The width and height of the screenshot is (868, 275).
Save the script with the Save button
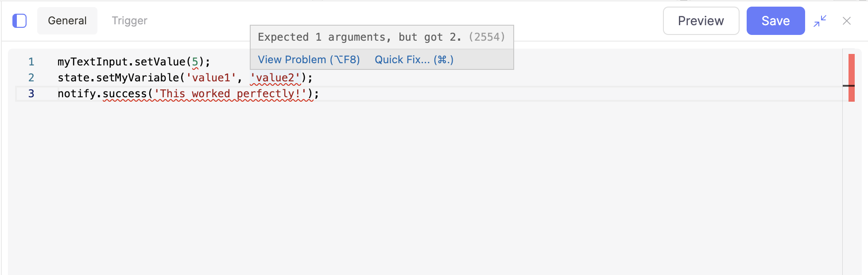pos(775,21)
